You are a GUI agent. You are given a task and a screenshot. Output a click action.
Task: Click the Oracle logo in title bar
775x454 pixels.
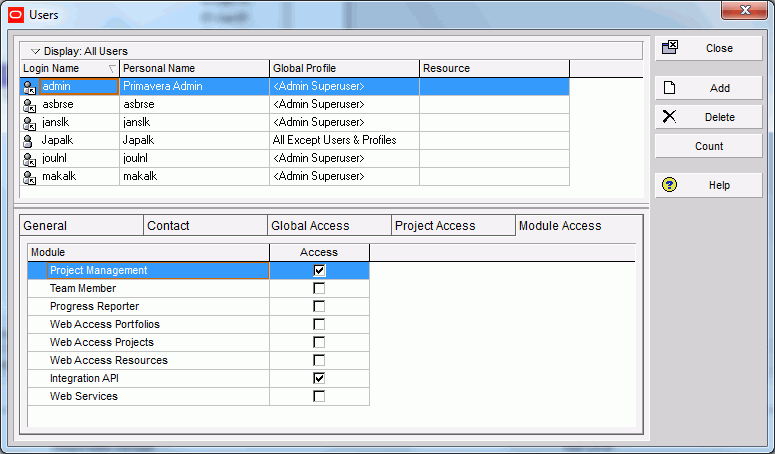16,15
